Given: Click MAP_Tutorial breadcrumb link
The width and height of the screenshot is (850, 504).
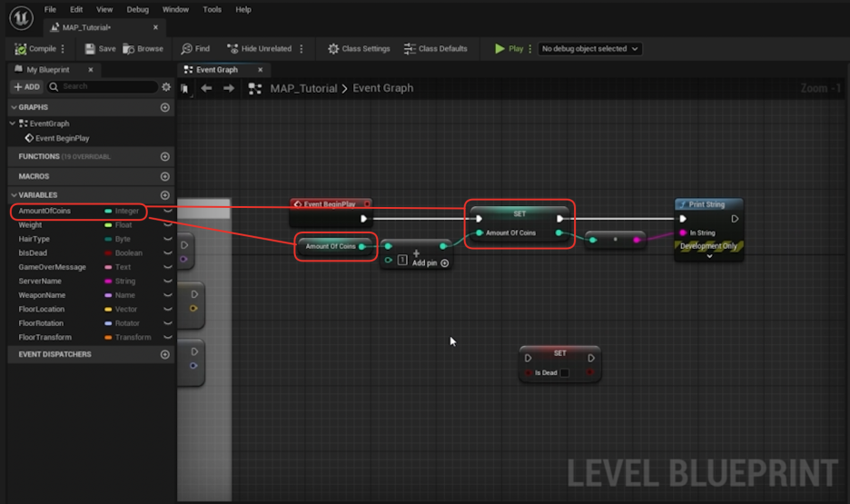Looking at the screenshot, I should [303, 88].
